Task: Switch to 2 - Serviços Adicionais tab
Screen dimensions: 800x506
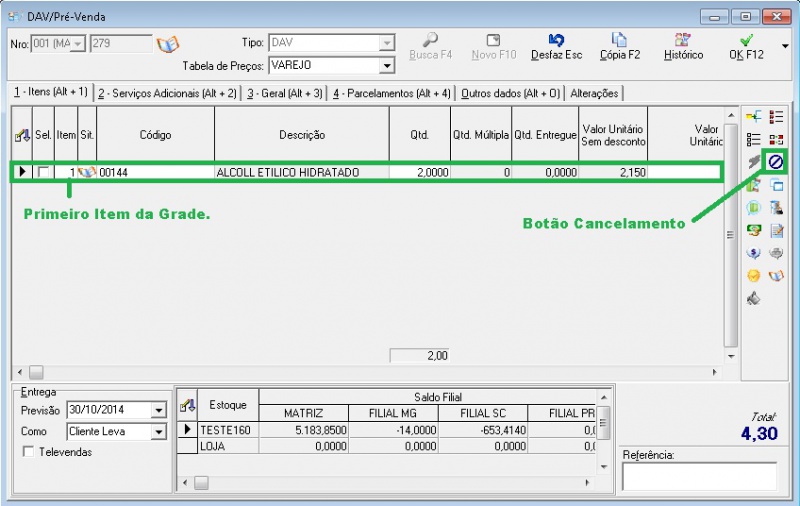Action: [x=167, y=93]
